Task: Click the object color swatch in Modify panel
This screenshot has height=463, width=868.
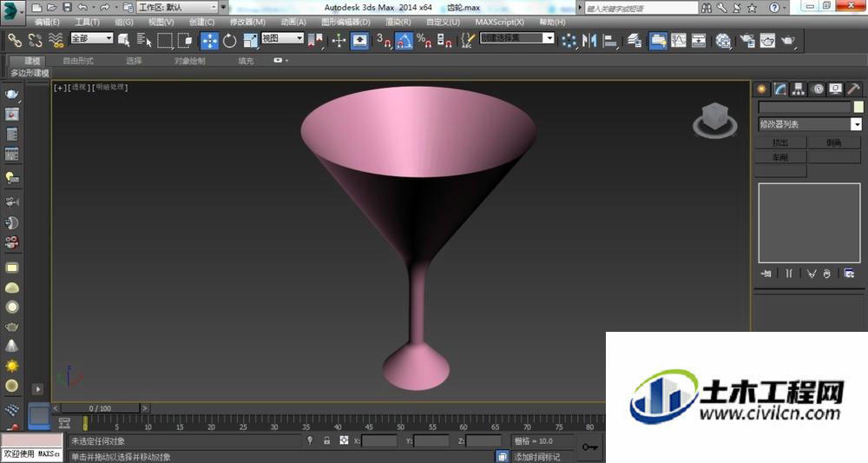Action: point(858,107)
